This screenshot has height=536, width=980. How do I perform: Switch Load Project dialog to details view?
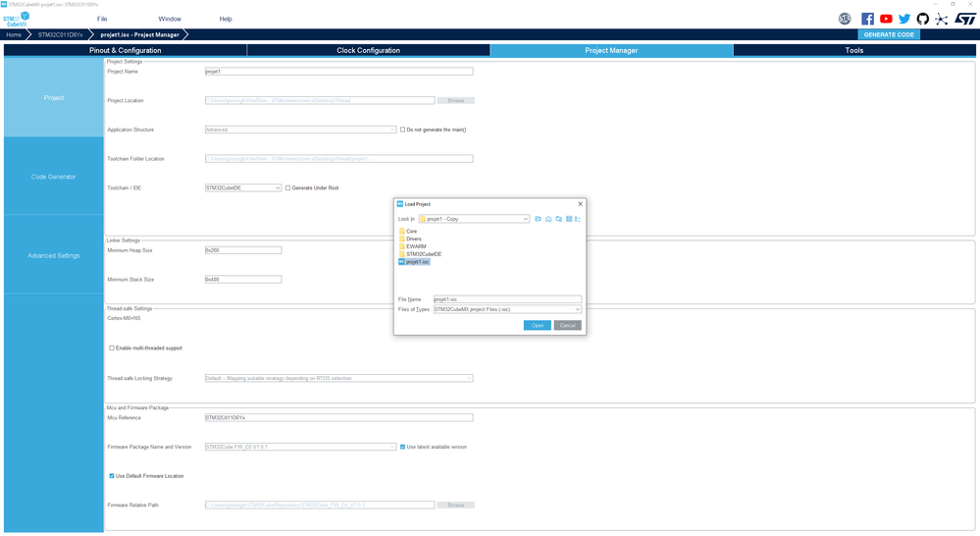point(578,219)
